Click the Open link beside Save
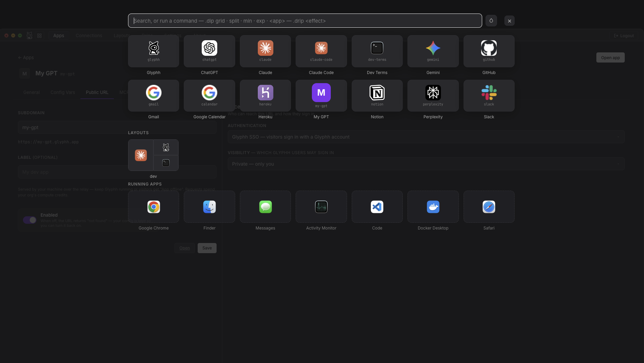 (x=184, y=248)
